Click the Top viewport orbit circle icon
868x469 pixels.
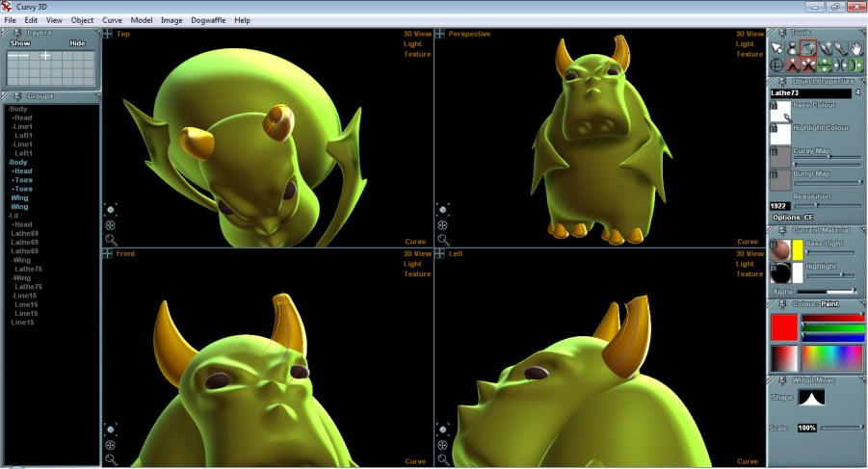[x=110, y=225]
